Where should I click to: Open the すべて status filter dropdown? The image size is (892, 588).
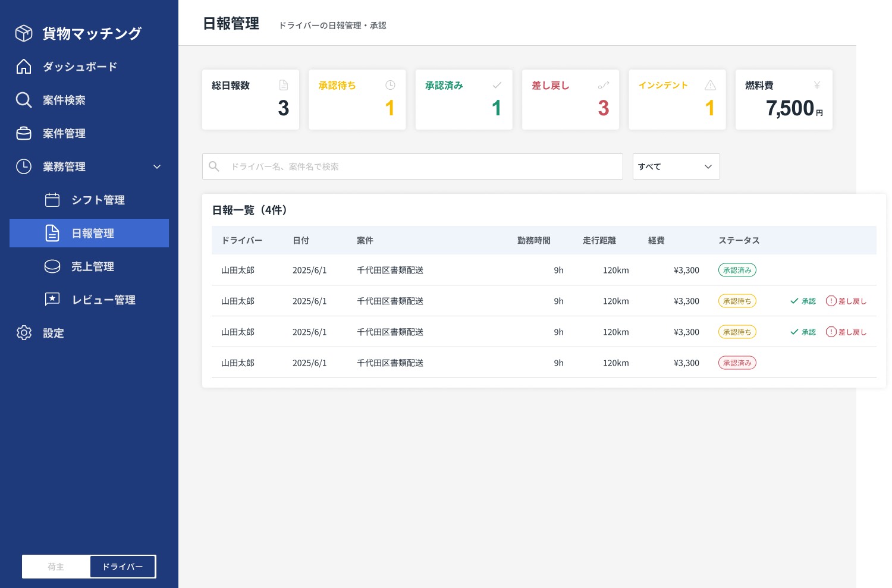[x=676, y=166]
